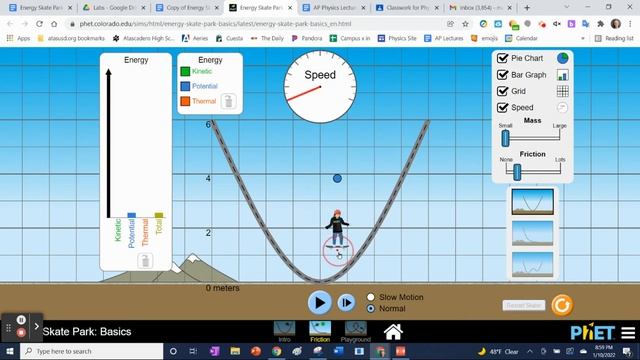Clear thermal energy in legend panel
The height and width of the screenshot is (360, 640).
[x=229, y=101]
